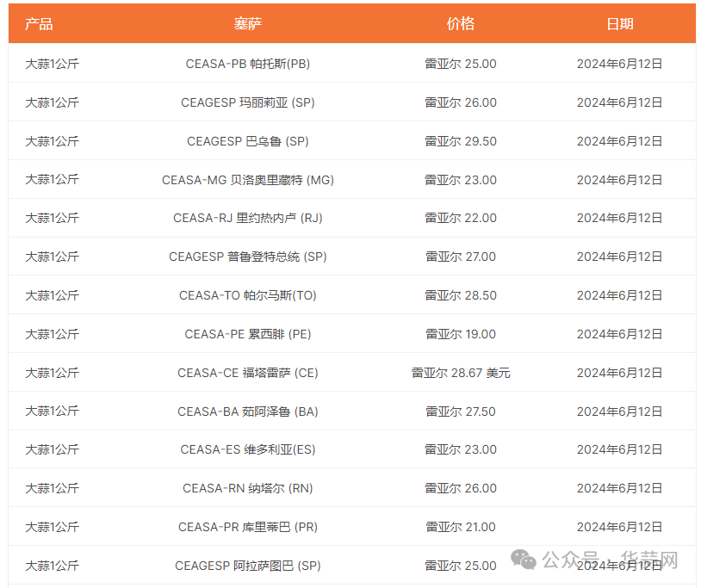Viewport: 701px width, 588px height.
Task: Select CEAGESP 巴乌鲁 (SP) cell
Action: pos(248,141)
